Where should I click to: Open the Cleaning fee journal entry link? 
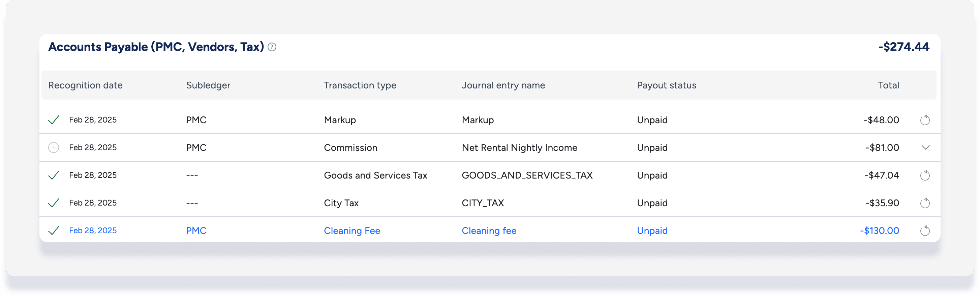point(489,231)
